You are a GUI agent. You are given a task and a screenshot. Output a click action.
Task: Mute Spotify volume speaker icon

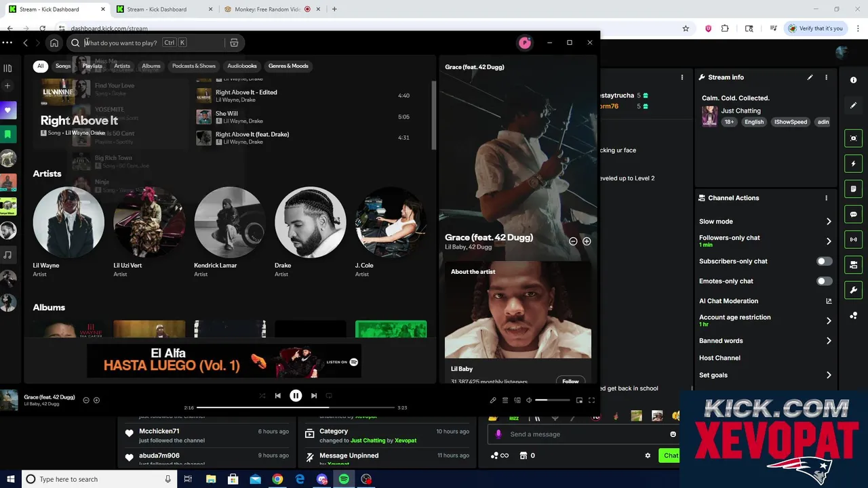(x=530, y=401)
